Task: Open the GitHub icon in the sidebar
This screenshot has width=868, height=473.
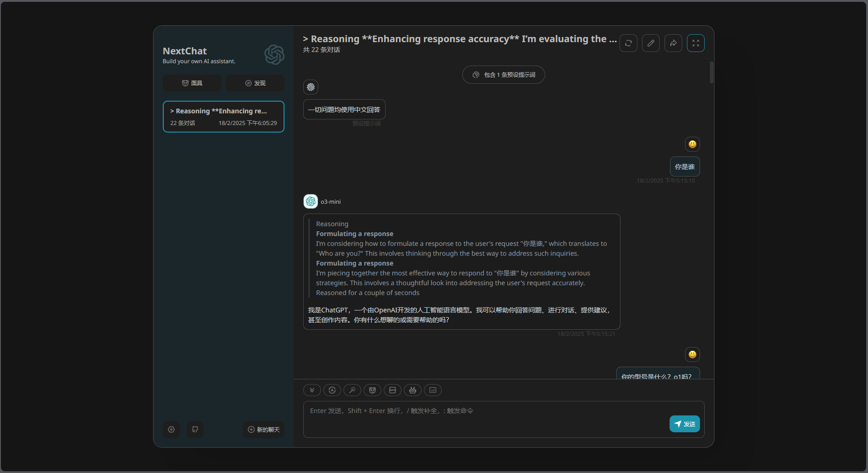Action: (x=195, y=429)
